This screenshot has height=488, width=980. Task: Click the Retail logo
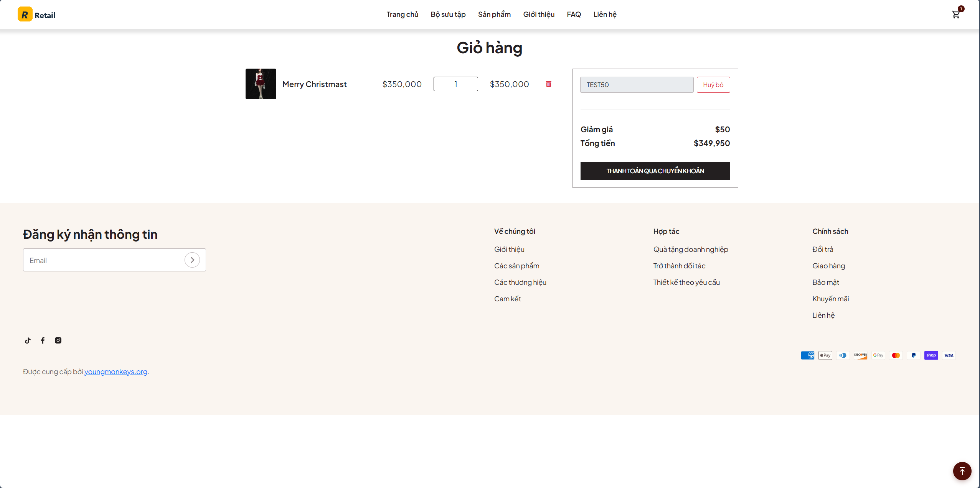pyautogui.click(x=36, y=15)
